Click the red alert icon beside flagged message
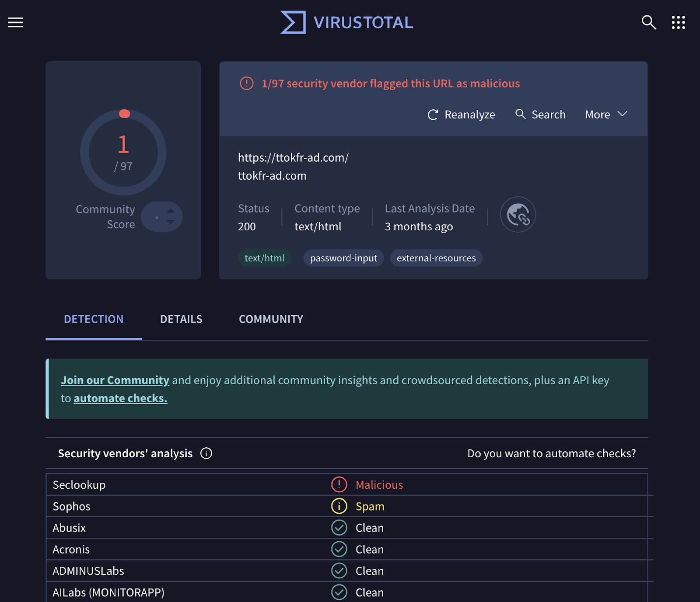700x602 pixels. pos(247,83)
